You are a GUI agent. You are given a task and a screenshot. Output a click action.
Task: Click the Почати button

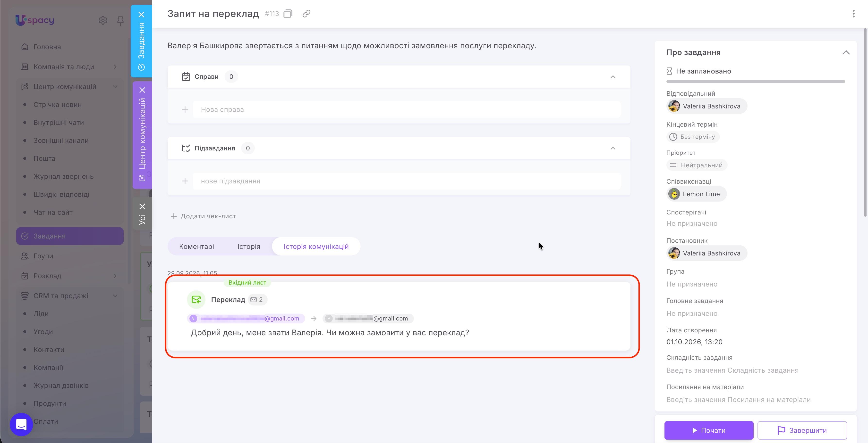pos(709,430)
